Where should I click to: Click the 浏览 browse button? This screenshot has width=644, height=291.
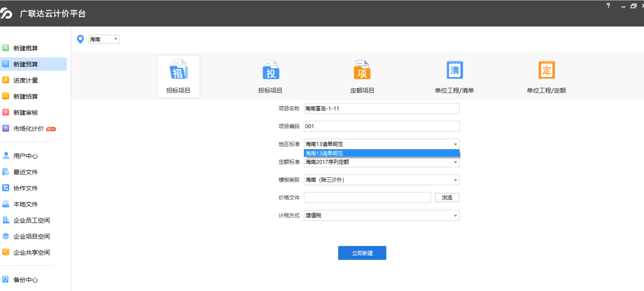tap(447, 197)
